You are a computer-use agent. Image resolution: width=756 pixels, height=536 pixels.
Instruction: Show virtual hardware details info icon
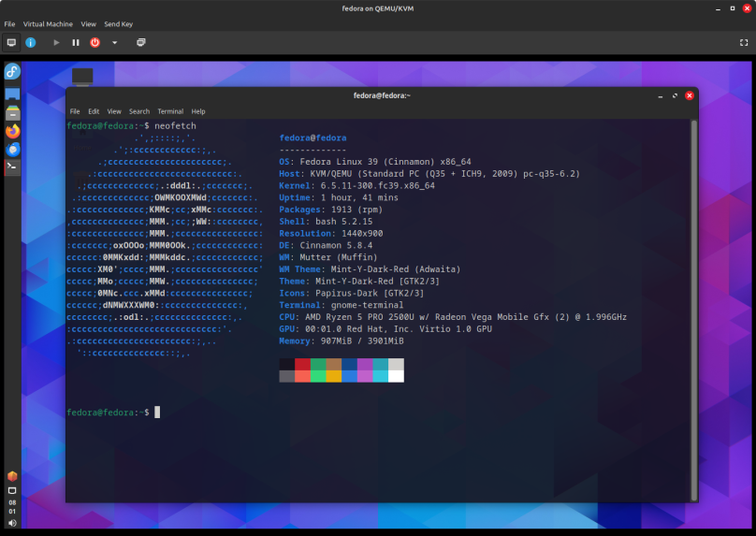click(30, 42)
